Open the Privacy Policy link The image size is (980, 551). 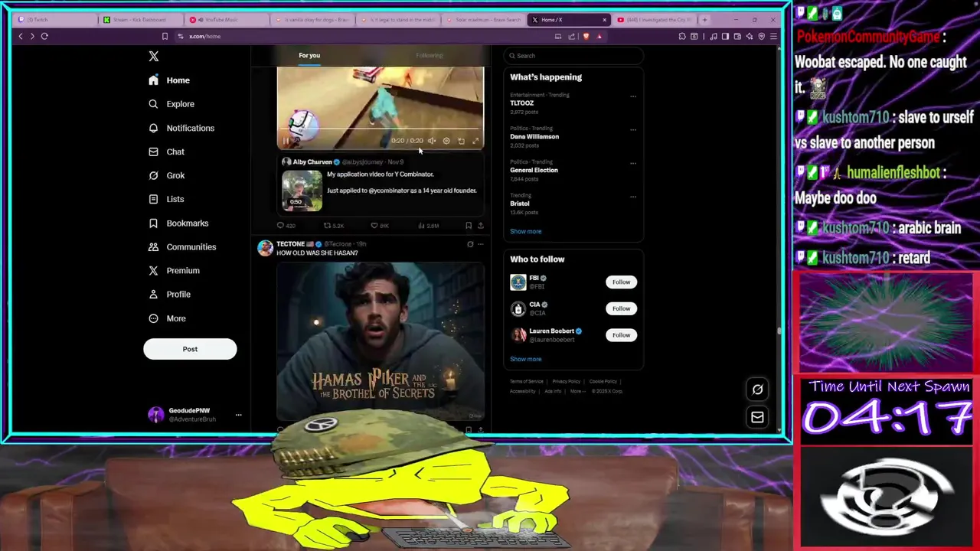coord(566,381)
